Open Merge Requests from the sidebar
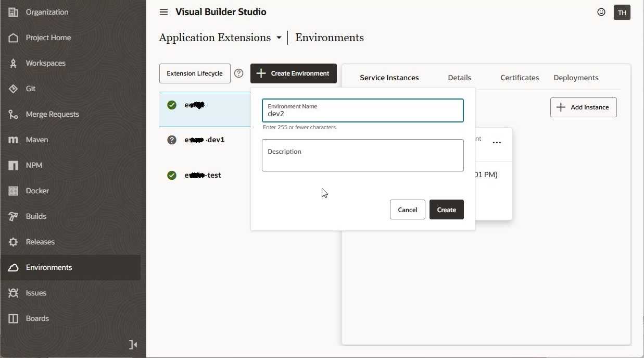This screenshot has height=358, width=644. 52,114
